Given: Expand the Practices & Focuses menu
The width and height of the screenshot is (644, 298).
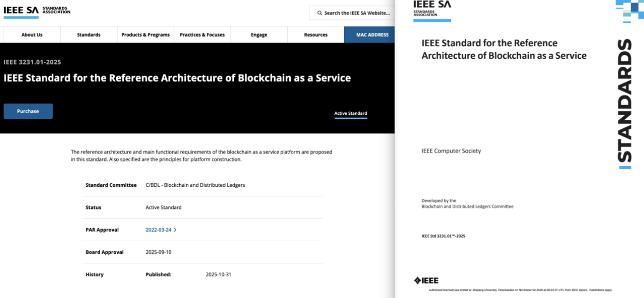Looking at the screenshot, I should 202,35.
